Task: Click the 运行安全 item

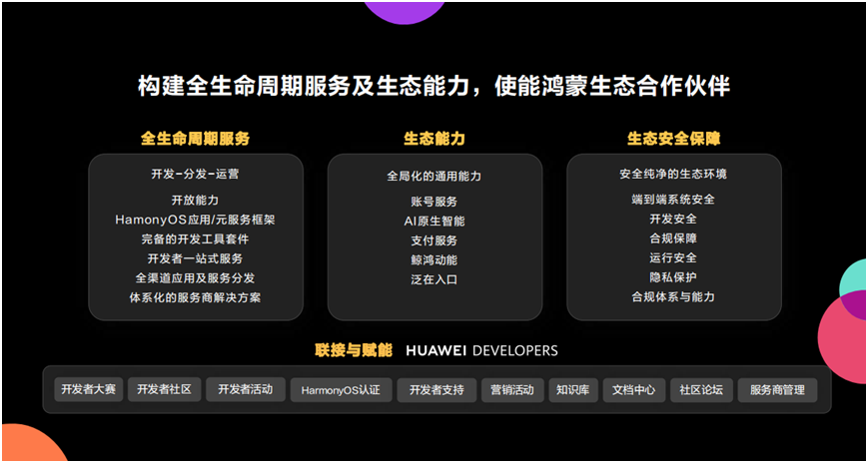Action: coord(673,257)
